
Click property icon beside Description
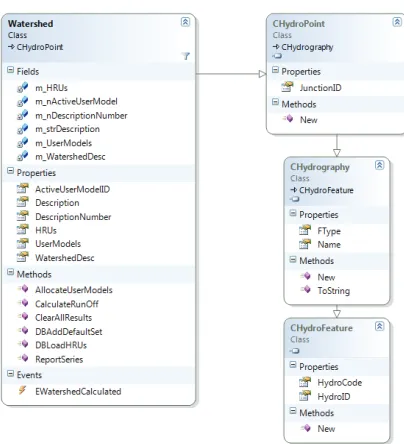(23, 202)
